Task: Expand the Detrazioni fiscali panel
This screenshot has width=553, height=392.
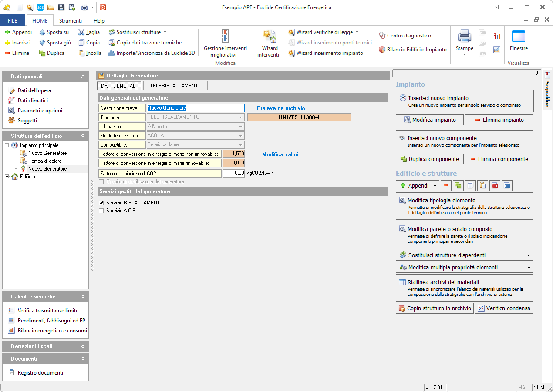Action: [83, 346]
